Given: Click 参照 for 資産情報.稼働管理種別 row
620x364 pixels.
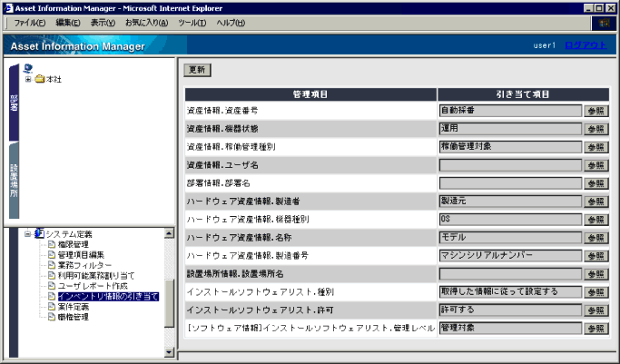Looking at the screenshot, I should click(x=595, y=147).
